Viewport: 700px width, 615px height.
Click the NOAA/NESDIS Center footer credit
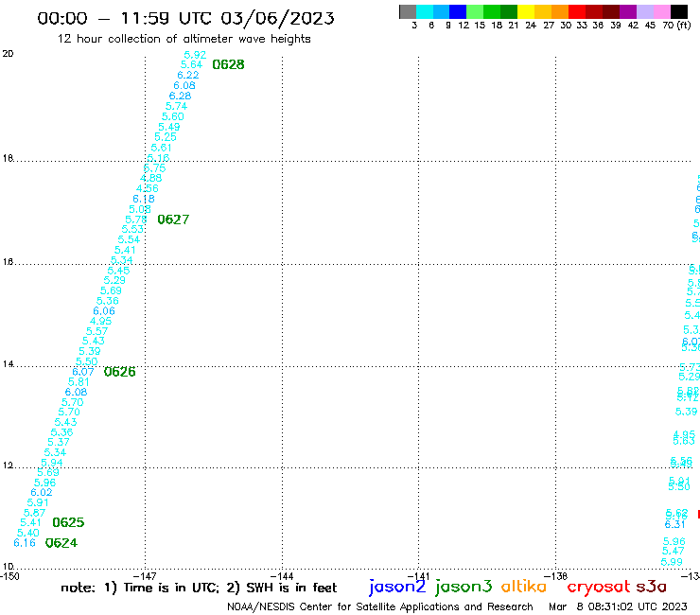point(380,607)
